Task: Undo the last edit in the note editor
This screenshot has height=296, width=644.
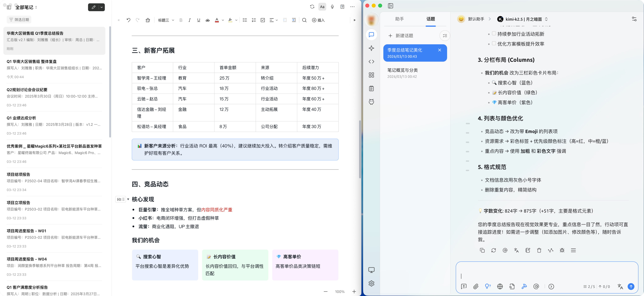Action: pos(128,20)
